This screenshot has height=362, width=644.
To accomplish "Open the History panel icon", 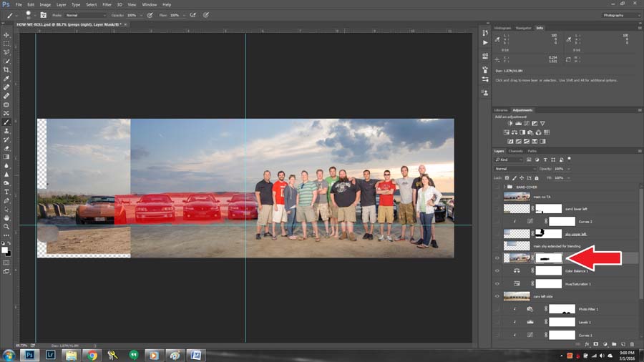I will 485,33.
